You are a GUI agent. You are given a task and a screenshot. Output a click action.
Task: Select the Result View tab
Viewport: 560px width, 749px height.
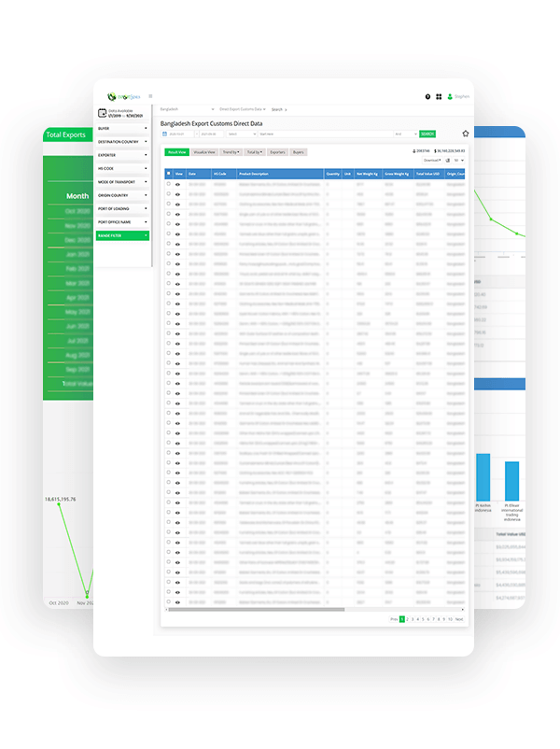pyautogui.click(x=176, y=150)
